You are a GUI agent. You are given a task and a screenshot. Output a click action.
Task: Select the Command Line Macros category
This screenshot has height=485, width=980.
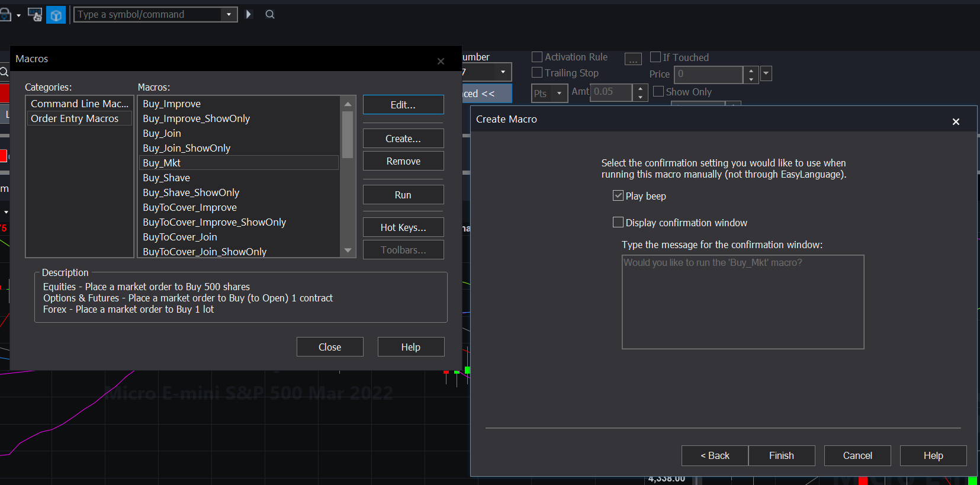pos(79,104)
